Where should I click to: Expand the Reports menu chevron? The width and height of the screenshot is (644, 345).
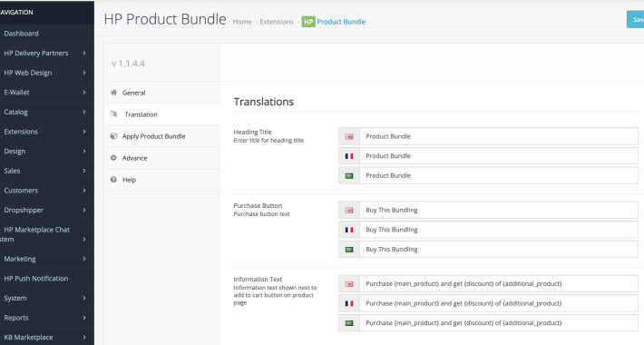coord(84,318)
